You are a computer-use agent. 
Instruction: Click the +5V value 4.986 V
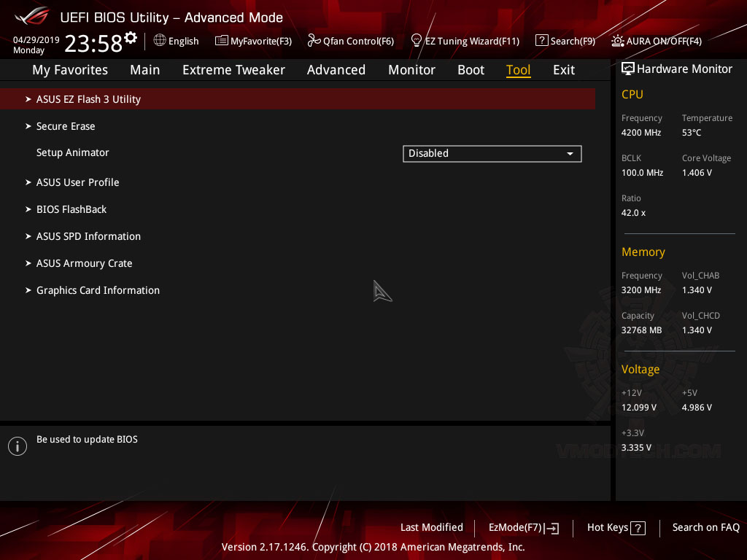click(x=697, y=408)
